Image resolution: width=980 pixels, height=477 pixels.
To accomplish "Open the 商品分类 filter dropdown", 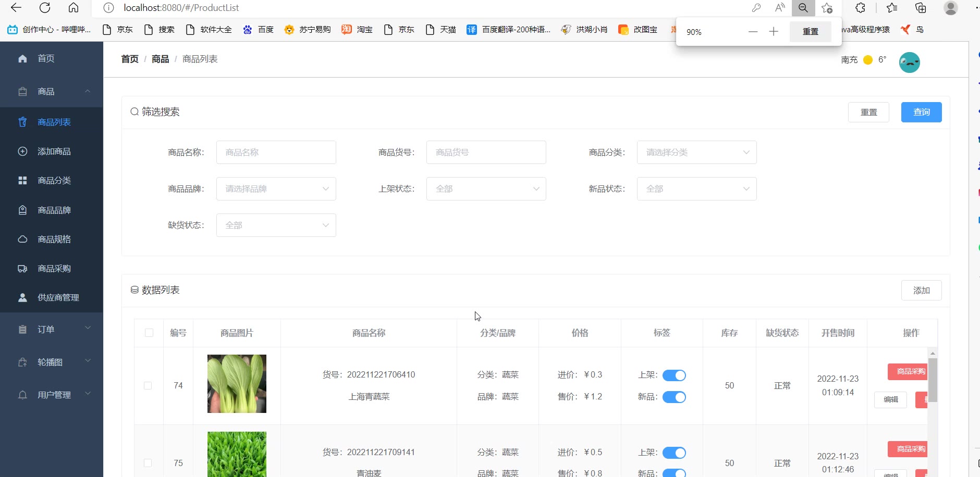I will [x=696, y=153].
